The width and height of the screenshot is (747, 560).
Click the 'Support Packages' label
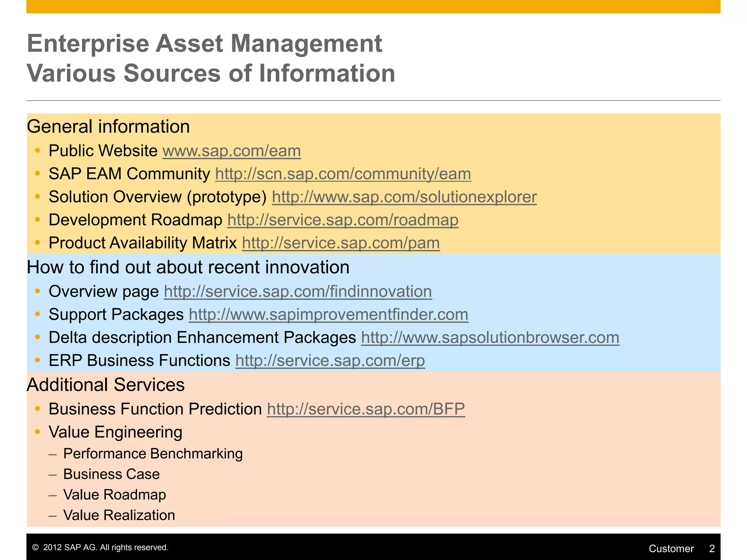tap(116, 314)
